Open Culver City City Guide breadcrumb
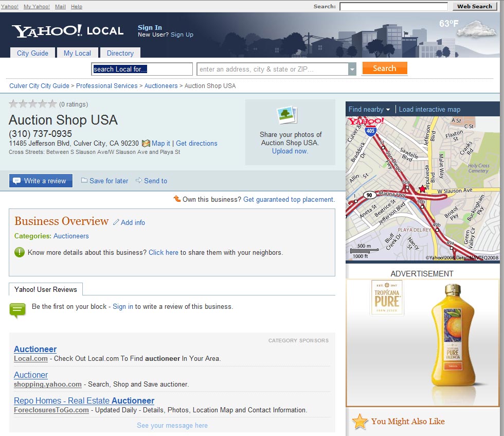The width and height of the screenshot is (504, 436). 39,85
